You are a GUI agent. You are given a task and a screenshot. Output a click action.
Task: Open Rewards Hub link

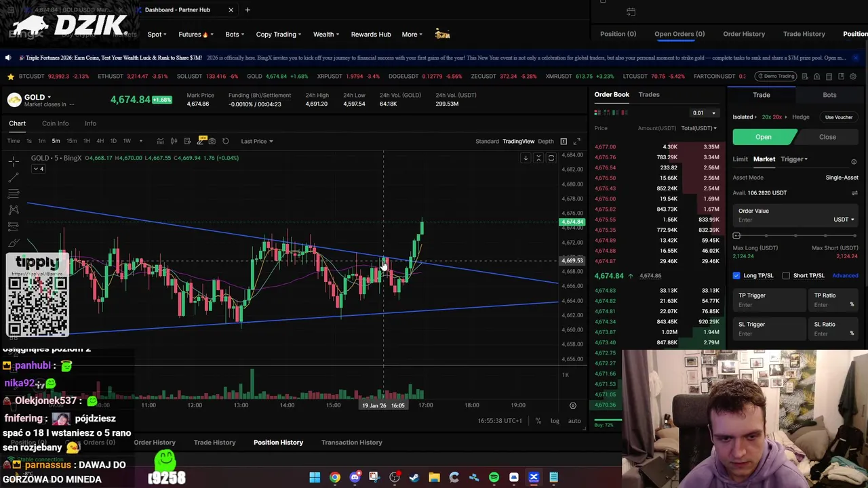coord(371,34)
